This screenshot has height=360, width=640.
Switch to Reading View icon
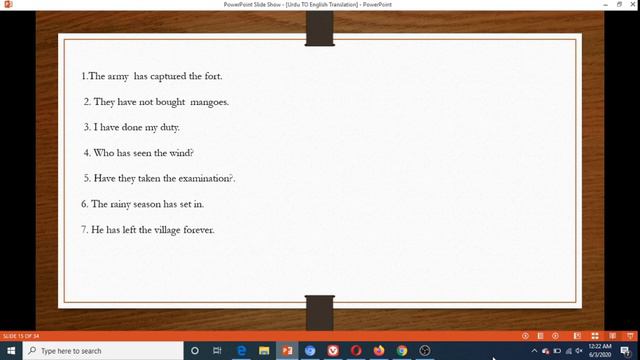[613, 336]
